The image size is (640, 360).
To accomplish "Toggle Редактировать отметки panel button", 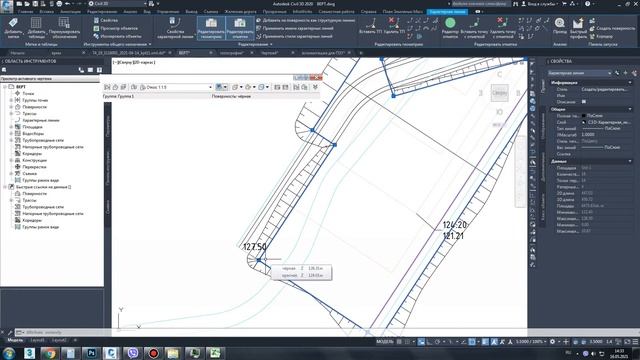I will tap(240, 28).
